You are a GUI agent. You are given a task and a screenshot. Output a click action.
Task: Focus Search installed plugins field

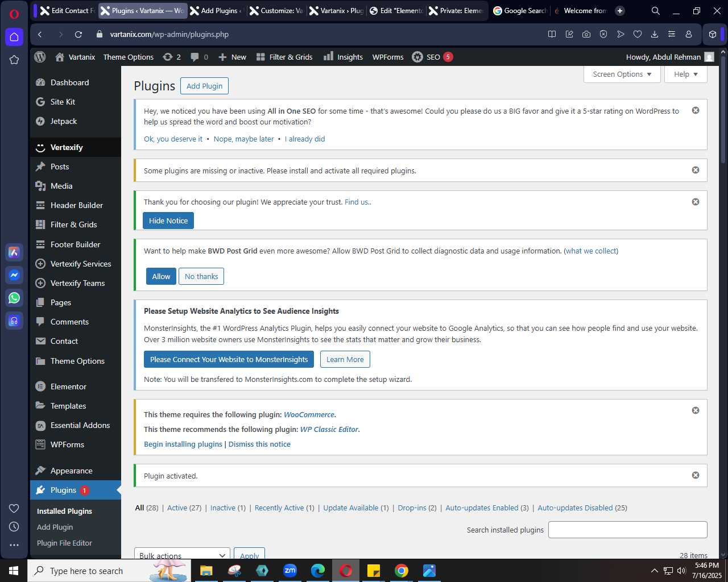[628, 530]
